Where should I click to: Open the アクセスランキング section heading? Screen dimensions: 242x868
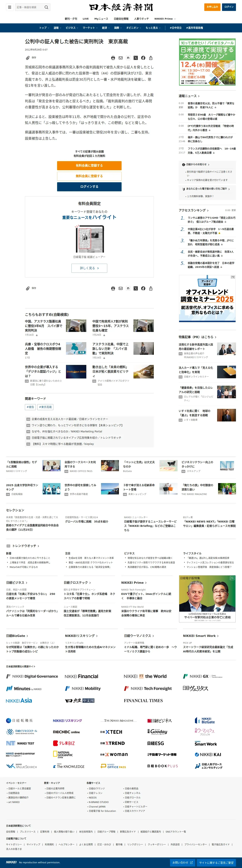coord(193,210)
